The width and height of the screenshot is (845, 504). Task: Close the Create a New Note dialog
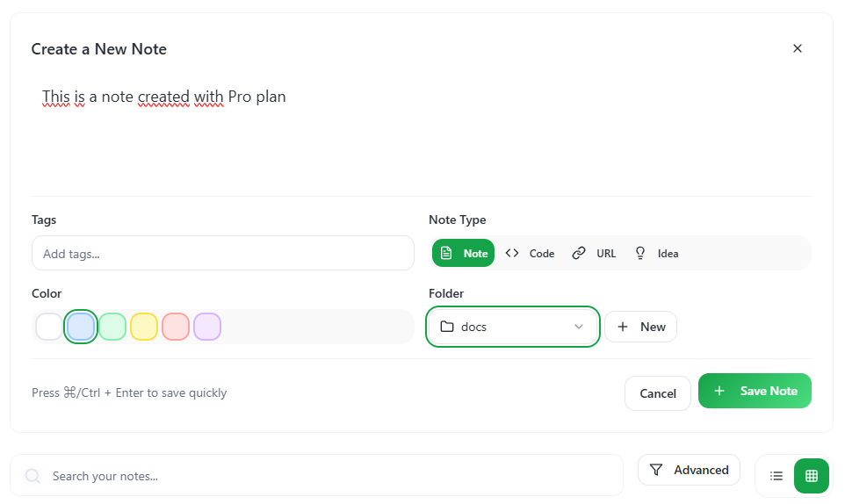798,48
